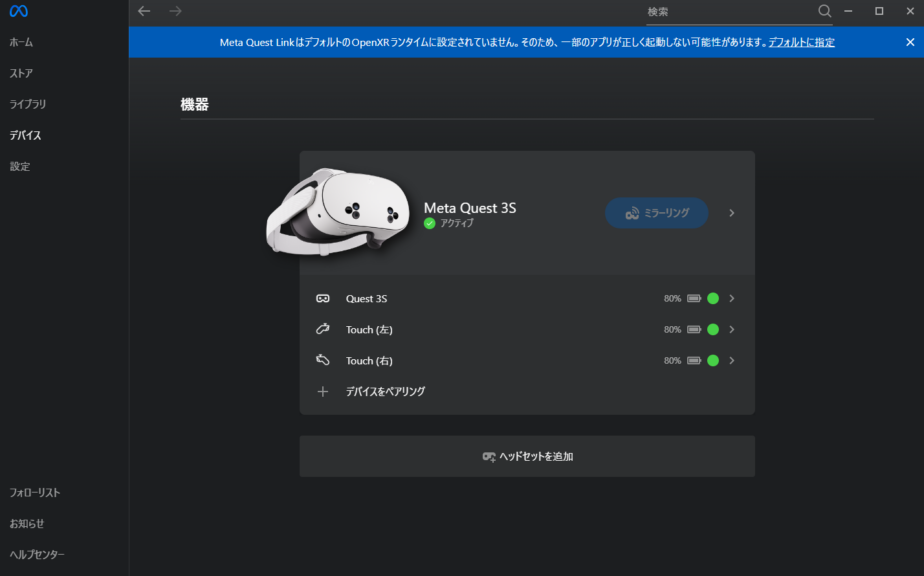Select the デバイス sidebar item
This screenshot has height=576, width=924.
point(25,135)
